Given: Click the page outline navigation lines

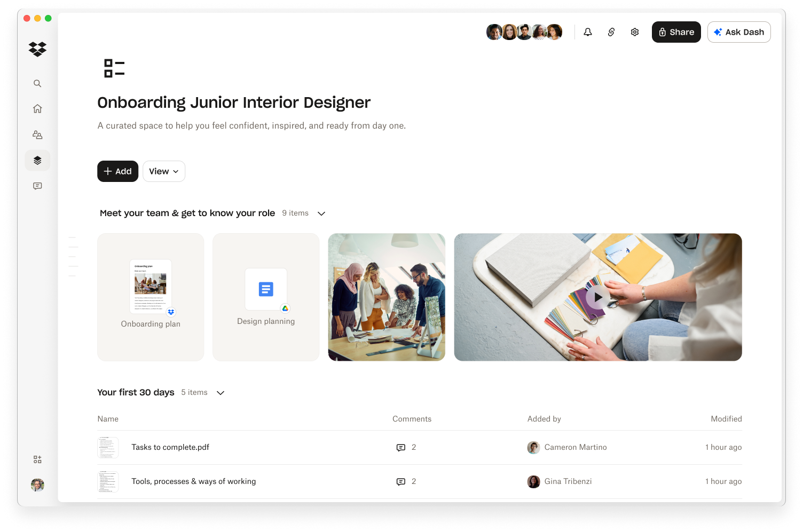Looking at the screenshot, I should (73, 257).
